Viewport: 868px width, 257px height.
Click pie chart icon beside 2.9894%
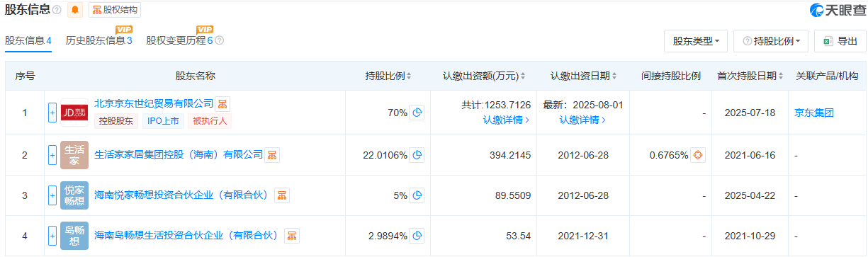pos(417,236)
